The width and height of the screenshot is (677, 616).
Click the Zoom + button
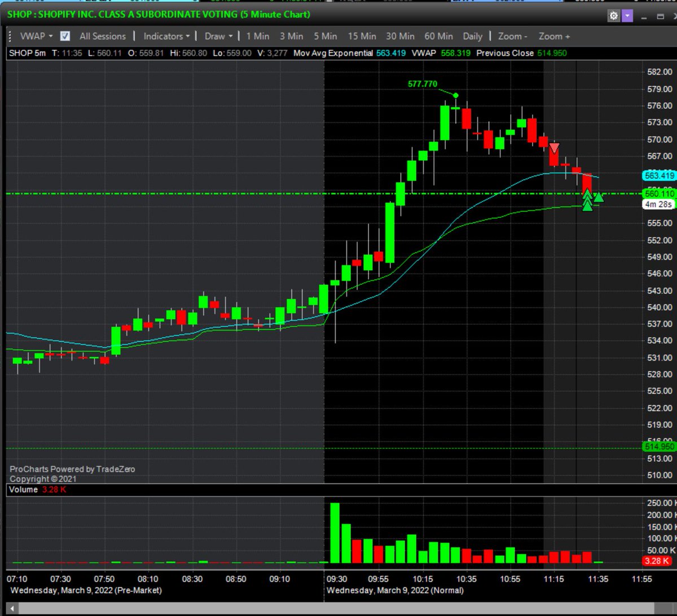click(x=554, y=36)
